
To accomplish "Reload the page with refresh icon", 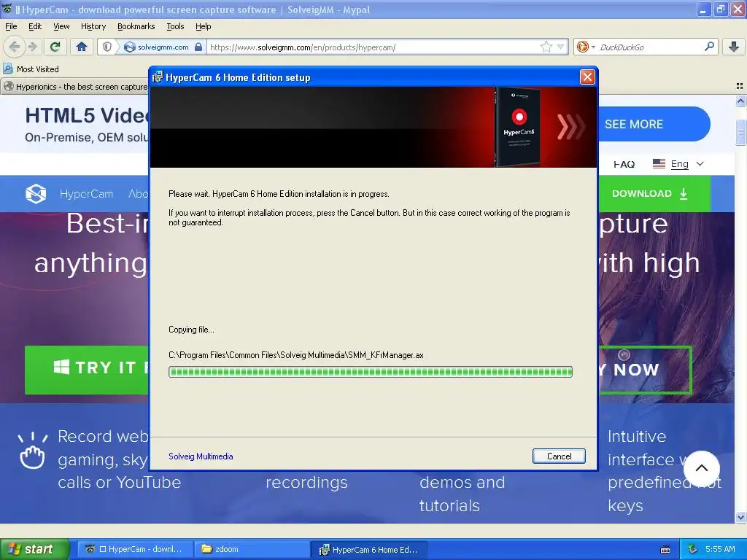I will [x=55, y=47].
